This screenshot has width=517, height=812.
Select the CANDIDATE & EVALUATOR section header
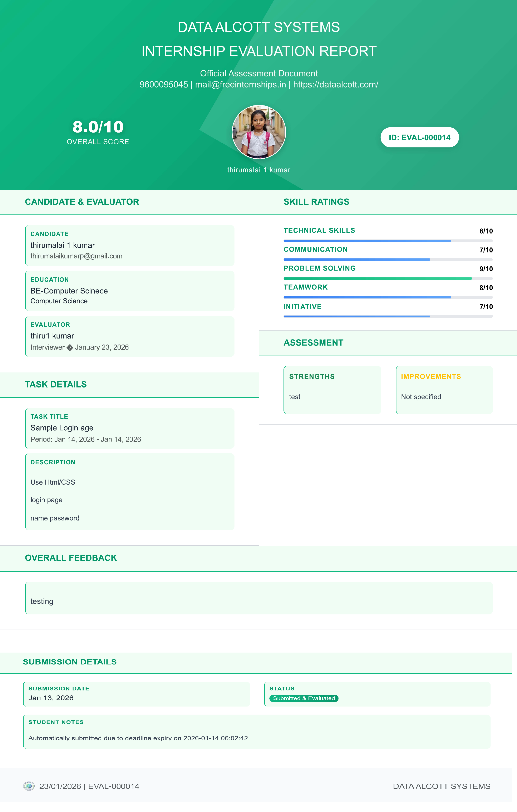(82, 202)
